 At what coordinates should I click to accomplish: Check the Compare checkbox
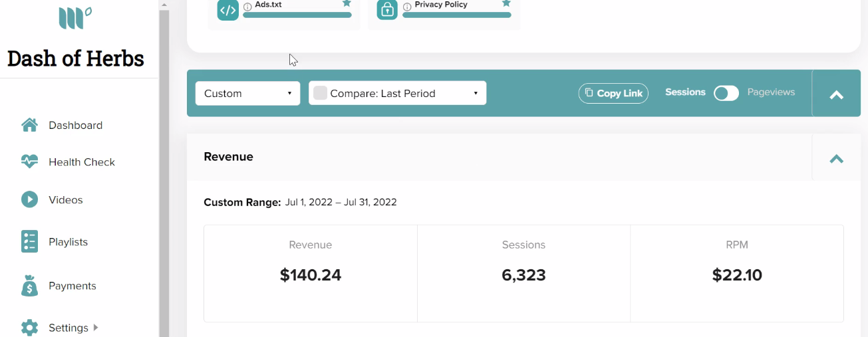coord(320,93)
